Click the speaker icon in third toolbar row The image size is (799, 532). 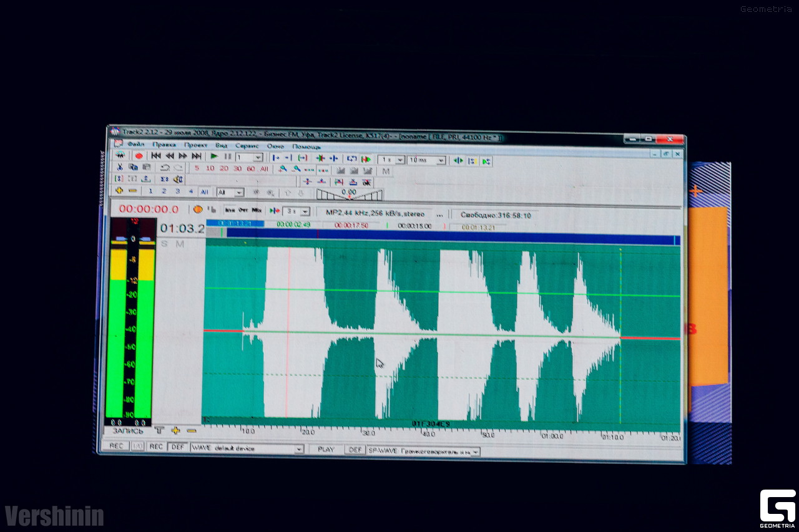coord(178,180)
